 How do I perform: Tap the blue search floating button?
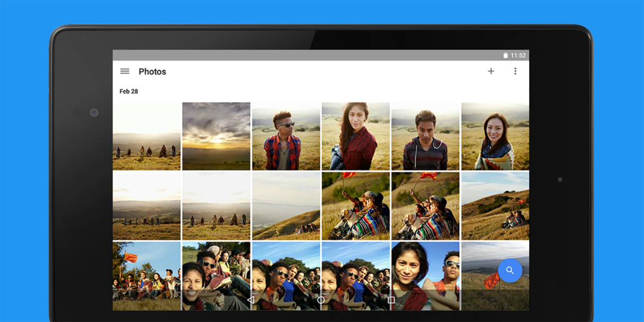(x=510, y=271)
